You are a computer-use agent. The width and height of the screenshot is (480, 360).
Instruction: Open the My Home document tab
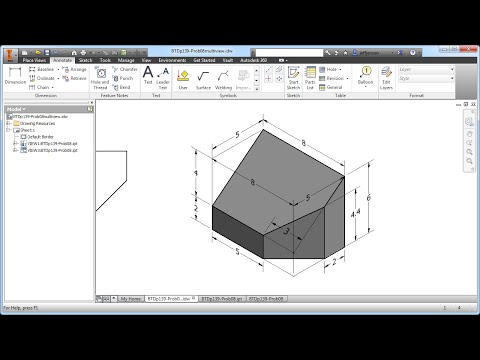[131, 299]
